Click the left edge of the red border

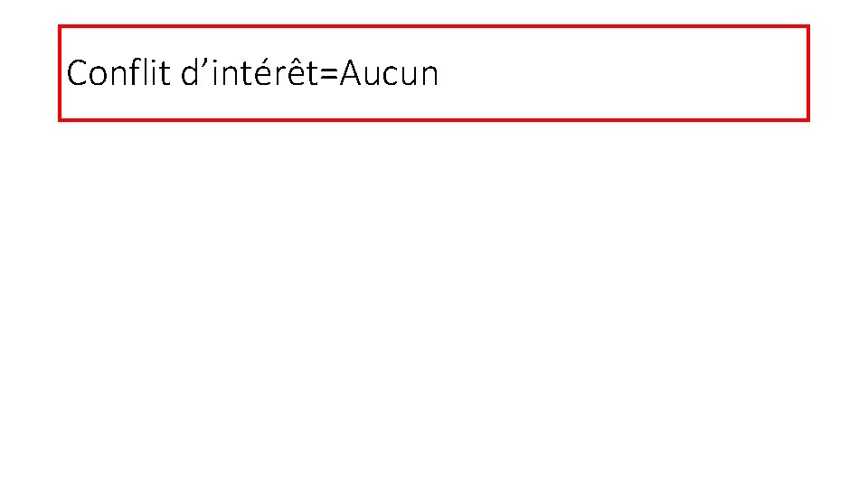tap(61, 73)
